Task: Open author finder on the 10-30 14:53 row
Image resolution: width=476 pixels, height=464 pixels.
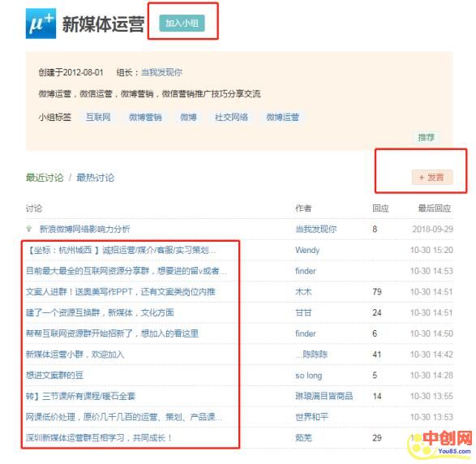Action: click(306, 271)
